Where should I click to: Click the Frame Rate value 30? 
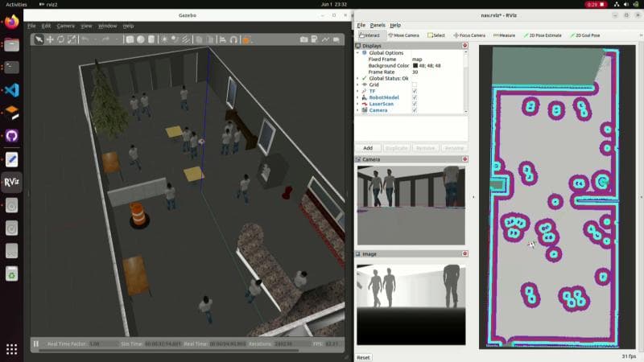tap(415, 72)
